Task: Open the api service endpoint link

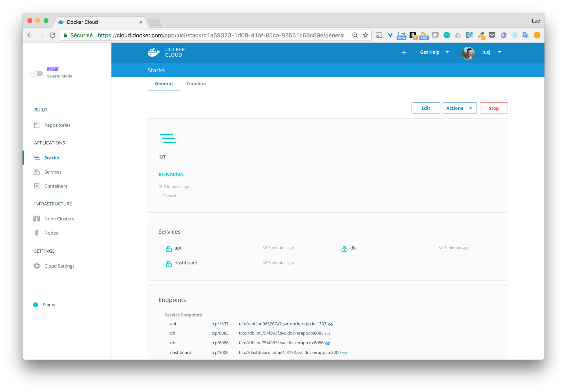Action: pyautogui.click(x=330, y=324)
